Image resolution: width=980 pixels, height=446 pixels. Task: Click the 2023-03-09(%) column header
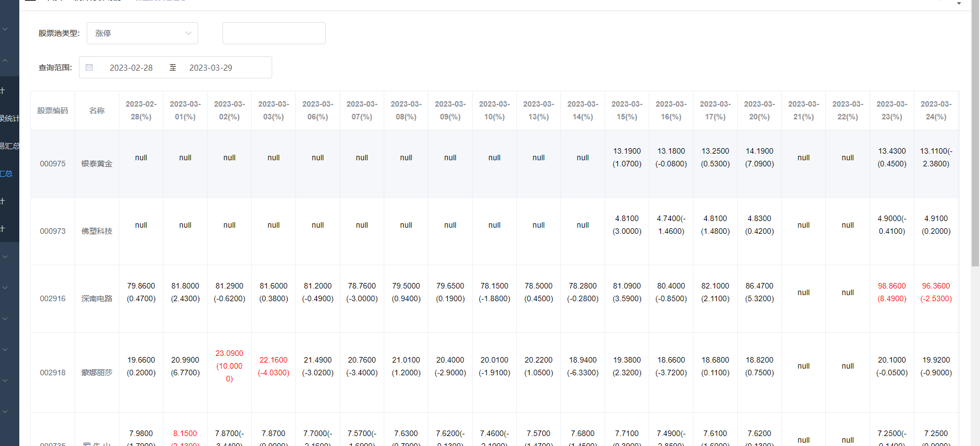pyautogui.click(x=450, y=111)
